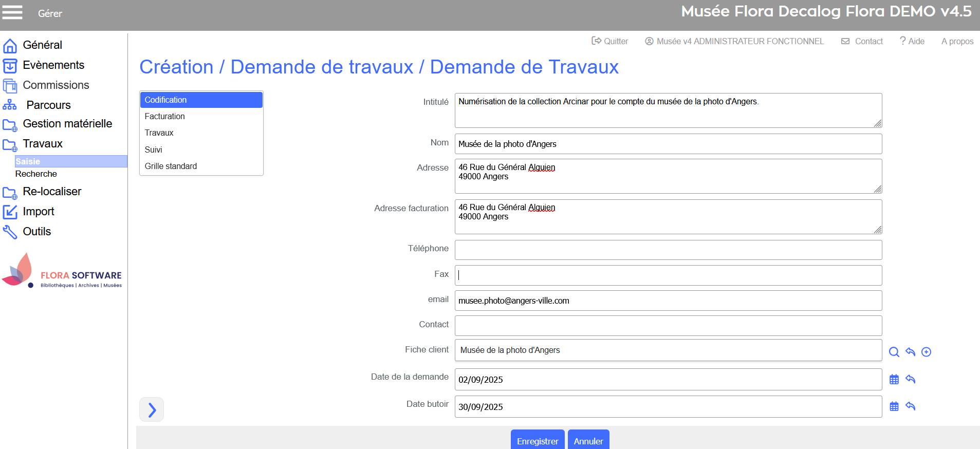980x449 pixels.
Task: Open the Grille standard tab
Action: pyautogui.click(x=171, y=166)
